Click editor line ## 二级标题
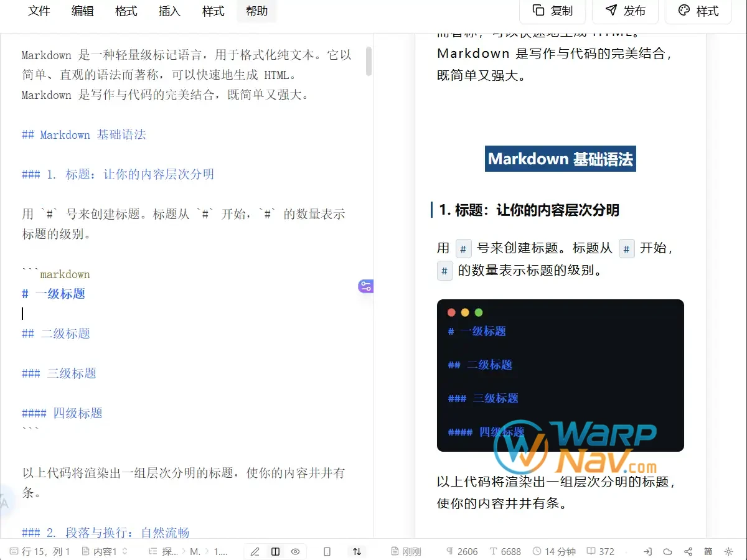Screen dimensions: 747x560 (56, 334)
